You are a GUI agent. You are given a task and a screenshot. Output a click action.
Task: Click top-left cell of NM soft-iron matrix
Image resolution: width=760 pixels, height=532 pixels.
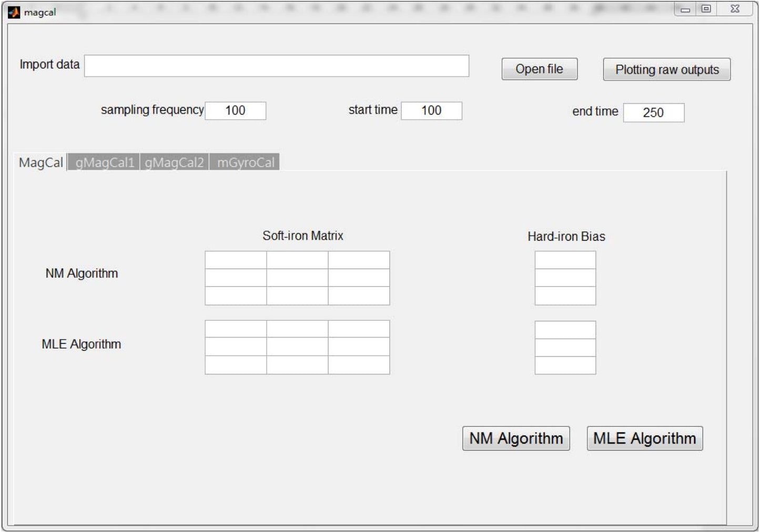[236, 260]
